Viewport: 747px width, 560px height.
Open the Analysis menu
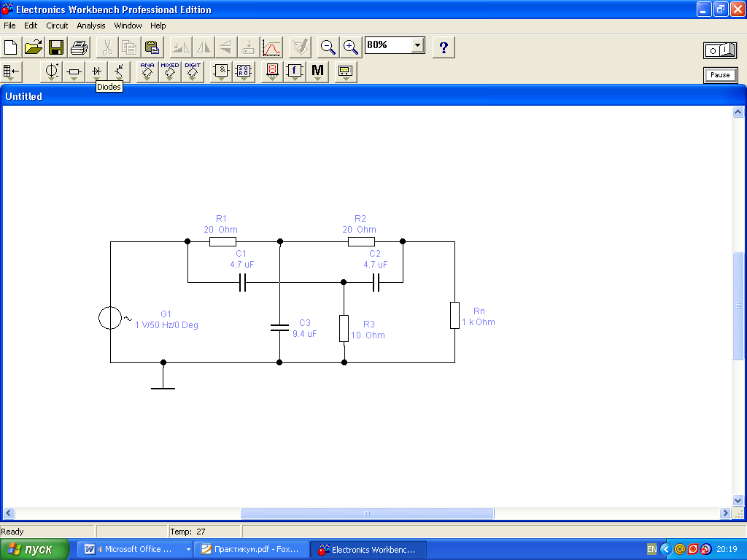pyautogui.click(x=91, y=26)
